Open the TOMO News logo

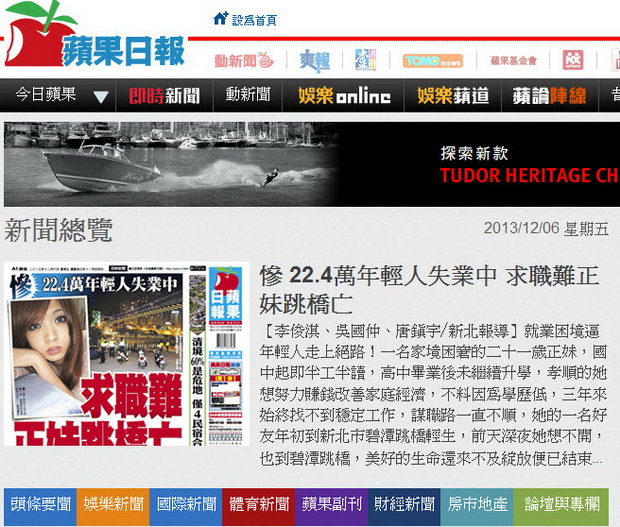(x=433, y=61)
